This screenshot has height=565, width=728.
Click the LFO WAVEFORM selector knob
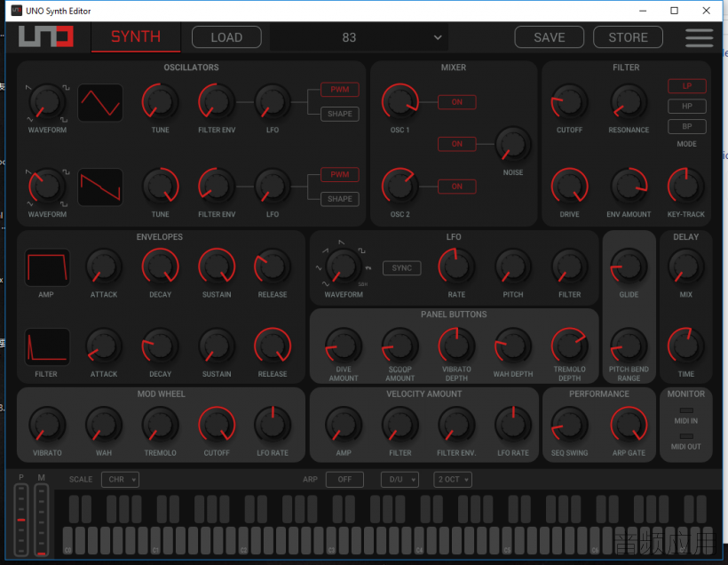pyautogui.click(x=343, y=267)
